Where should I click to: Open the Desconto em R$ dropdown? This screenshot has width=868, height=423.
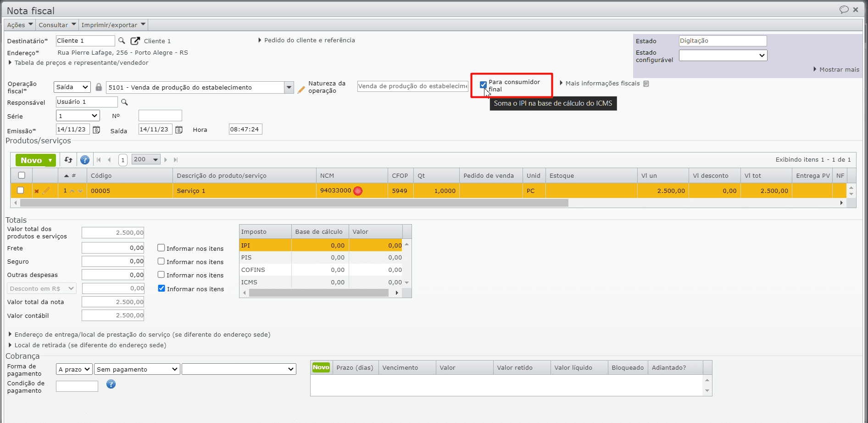pos(42,288)
